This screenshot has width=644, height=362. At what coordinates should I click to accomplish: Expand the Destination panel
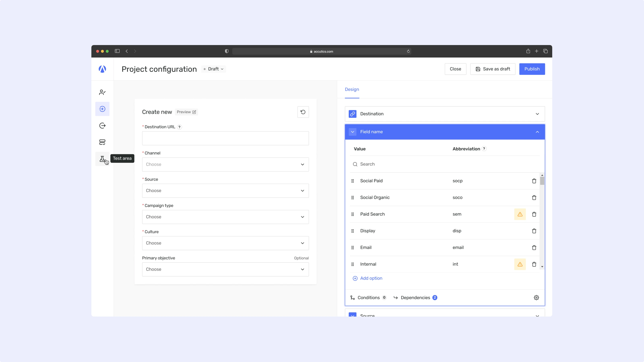point(537,114)
